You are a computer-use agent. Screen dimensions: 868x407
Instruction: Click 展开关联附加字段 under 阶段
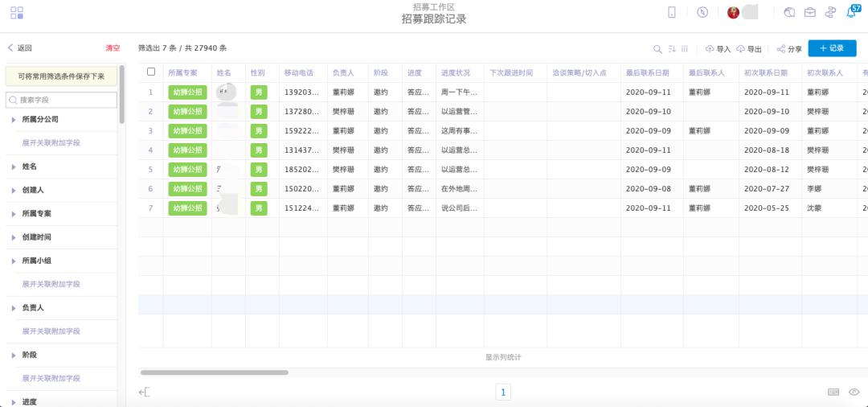pos(51,378)
